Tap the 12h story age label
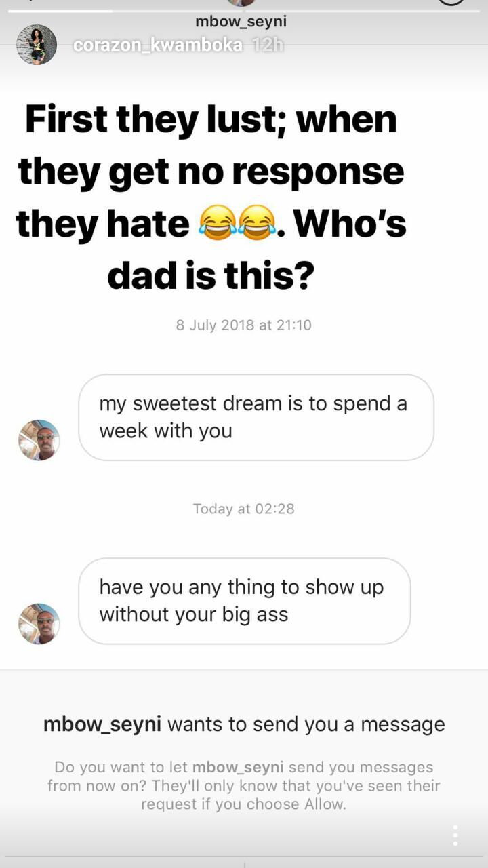This screenshot has width=488, height=868. pos(266,45)
